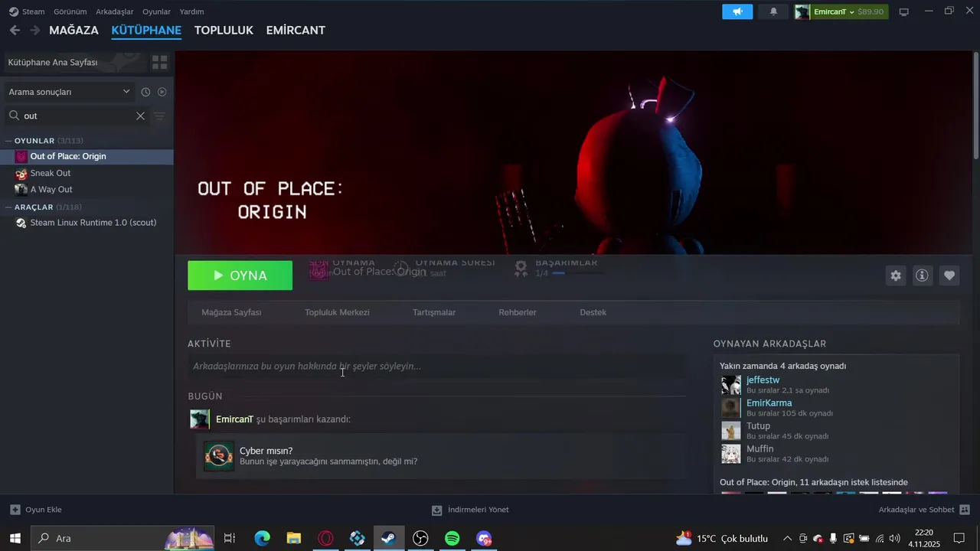The height and width of the screenshot is (551, 980).
Task: Open Destek link
Action: pos(593,312)
